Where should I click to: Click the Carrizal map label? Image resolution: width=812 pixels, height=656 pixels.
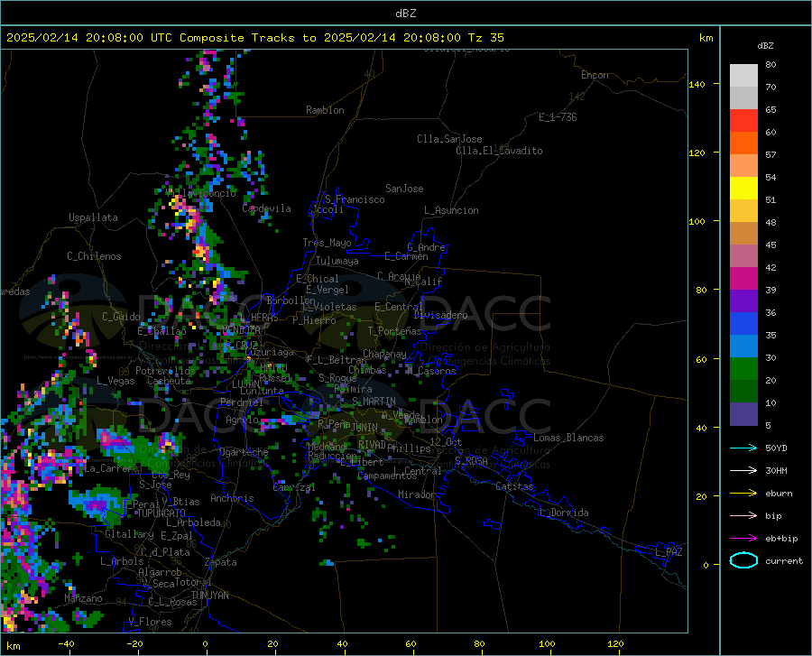coord(294,487)
